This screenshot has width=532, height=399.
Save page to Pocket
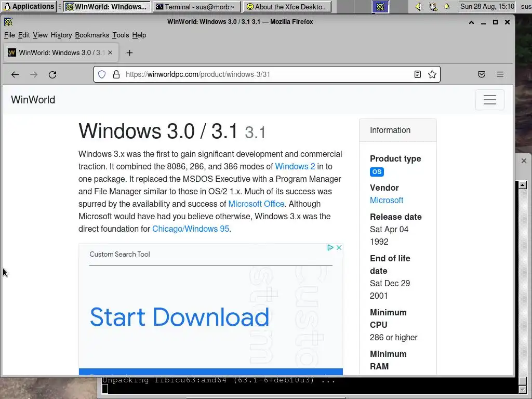[482, 74]
